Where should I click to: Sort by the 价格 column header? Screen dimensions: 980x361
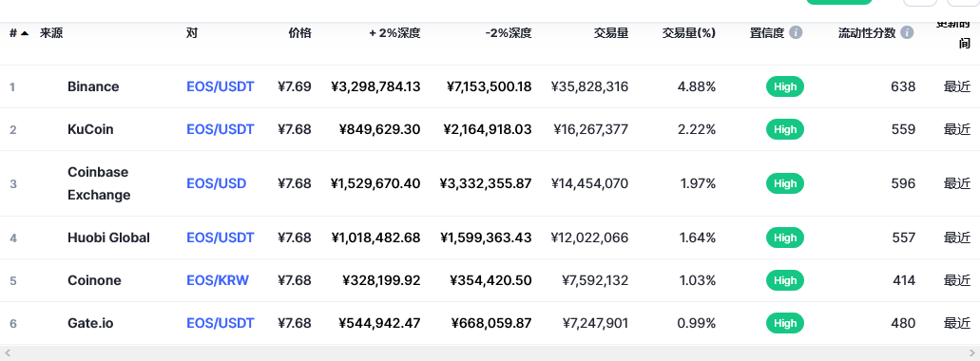tap(299, 33)
